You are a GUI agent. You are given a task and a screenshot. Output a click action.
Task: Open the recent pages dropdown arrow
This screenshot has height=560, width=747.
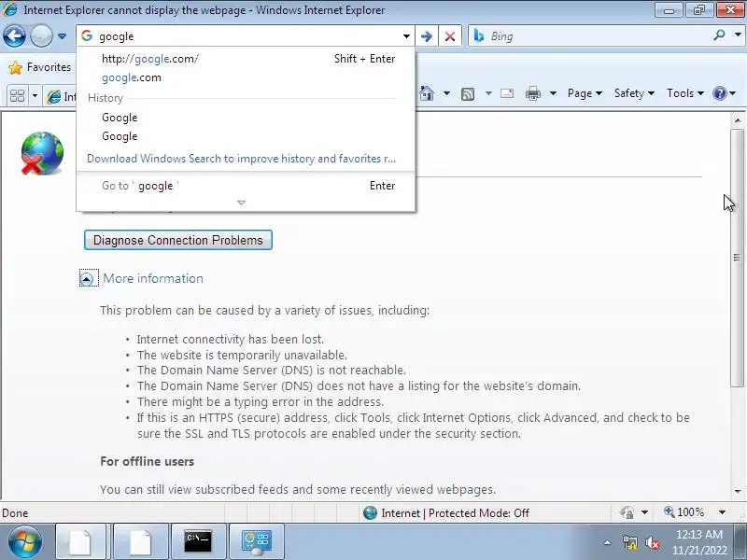(x=62, y=36)
